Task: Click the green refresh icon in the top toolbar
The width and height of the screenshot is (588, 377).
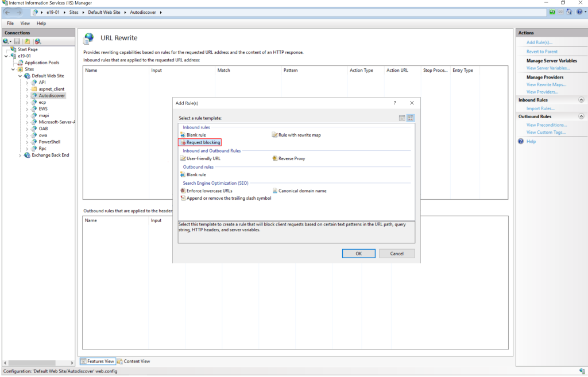Action: click(x=552, y=12)
